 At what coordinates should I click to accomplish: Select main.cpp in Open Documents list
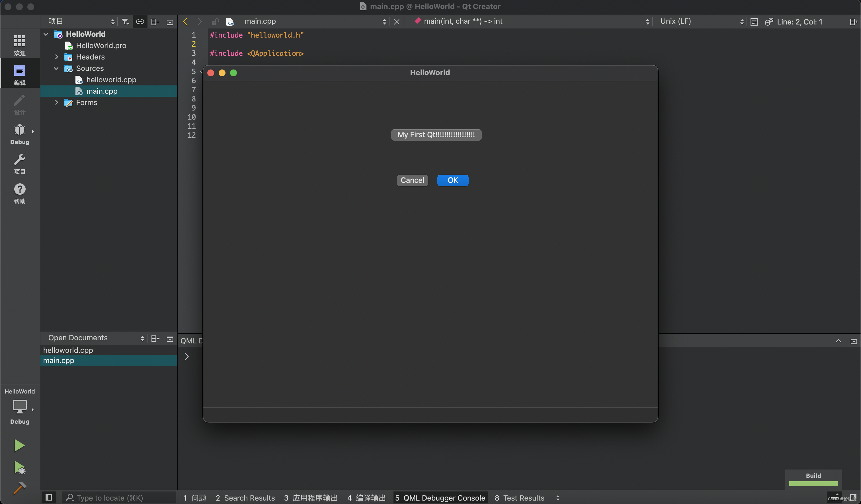click(109, 360)
